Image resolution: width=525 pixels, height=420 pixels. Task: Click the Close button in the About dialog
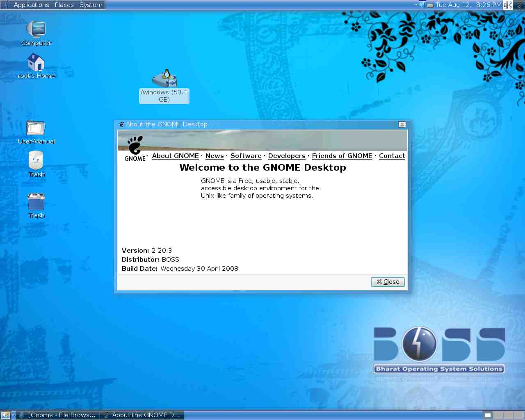coord(387,282)
